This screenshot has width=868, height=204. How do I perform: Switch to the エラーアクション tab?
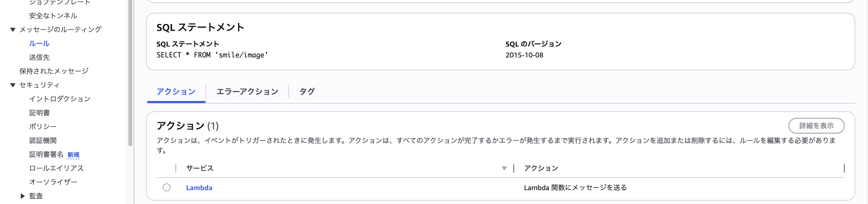click(x=247, y=91)
